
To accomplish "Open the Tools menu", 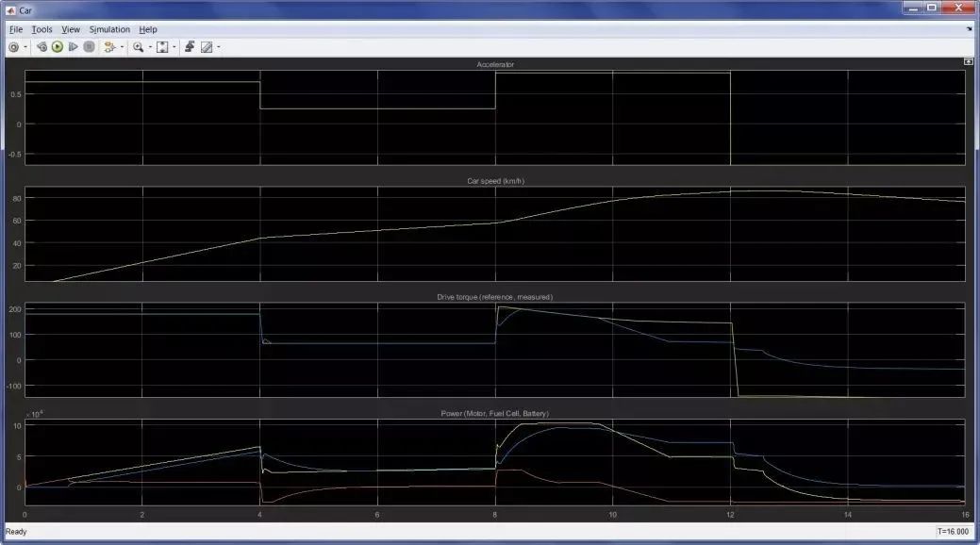I will point(42,29).
